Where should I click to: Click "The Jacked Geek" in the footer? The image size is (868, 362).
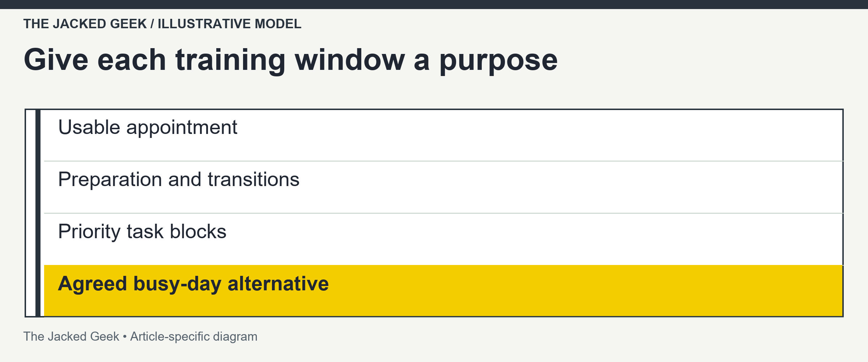(x=71, y=337)
